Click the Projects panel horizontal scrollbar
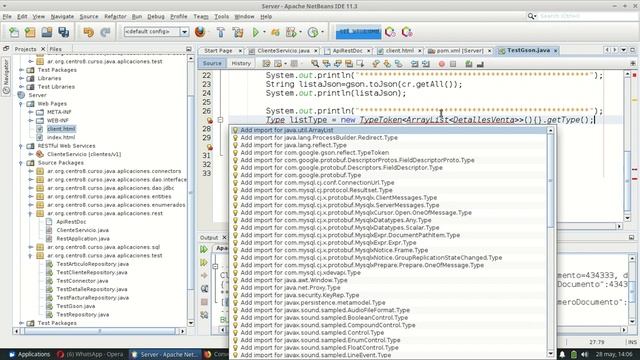 [100, 331]
